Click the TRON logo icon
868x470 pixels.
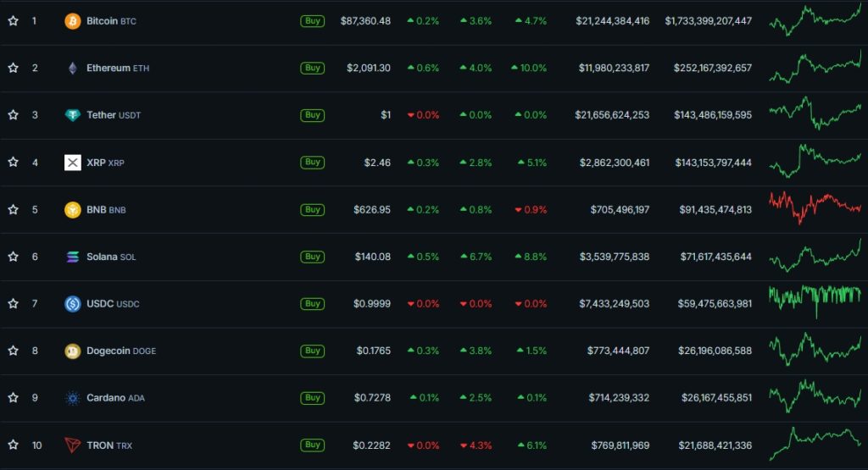click(73, 445)
